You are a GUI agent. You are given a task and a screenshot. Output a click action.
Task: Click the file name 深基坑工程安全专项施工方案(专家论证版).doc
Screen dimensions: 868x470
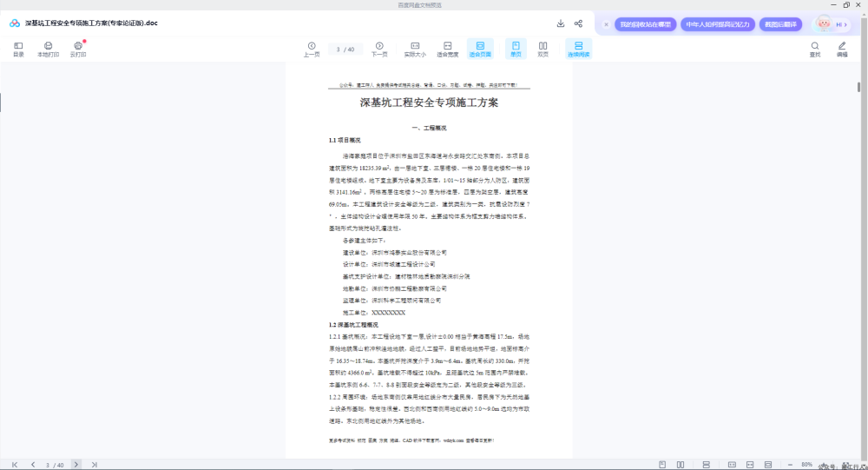pos(91,23)
